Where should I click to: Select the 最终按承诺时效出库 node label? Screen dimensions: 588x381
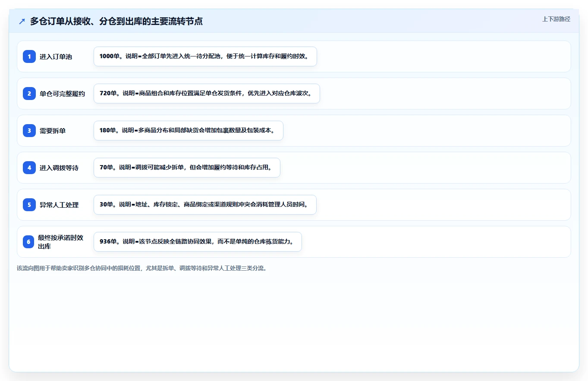pyautogui.click(x=60, y=242)
